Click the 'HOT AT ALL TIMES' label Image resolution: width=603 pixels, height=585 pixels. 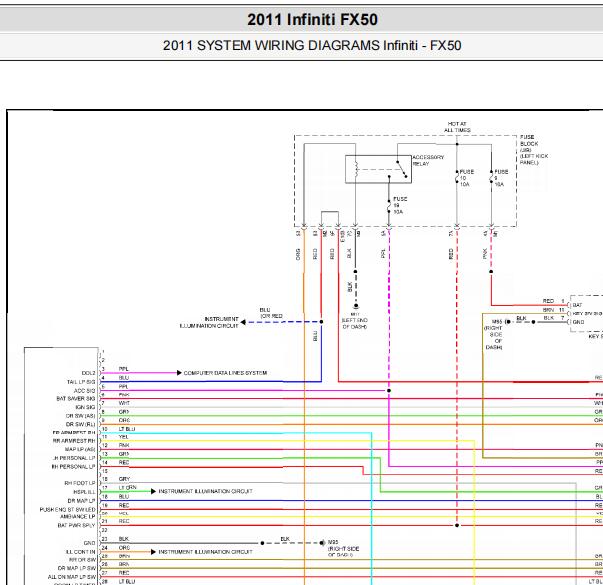click(457, 127)
